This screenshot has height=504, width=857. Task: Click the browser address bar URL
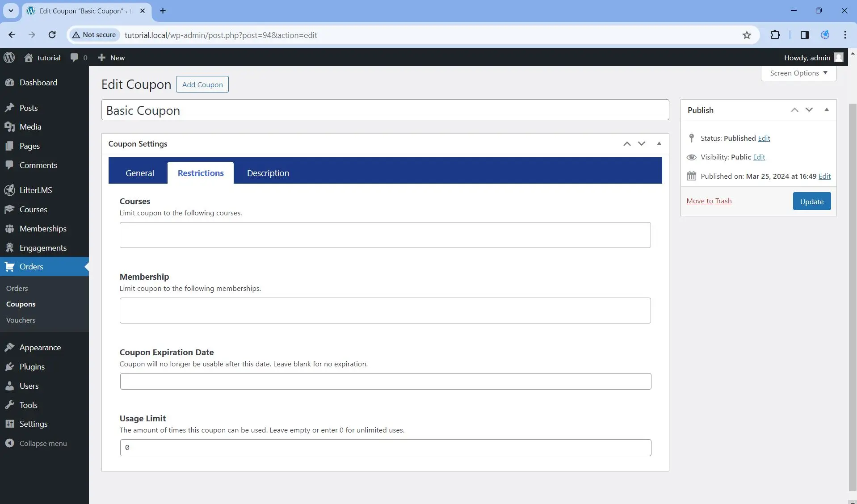221,35
